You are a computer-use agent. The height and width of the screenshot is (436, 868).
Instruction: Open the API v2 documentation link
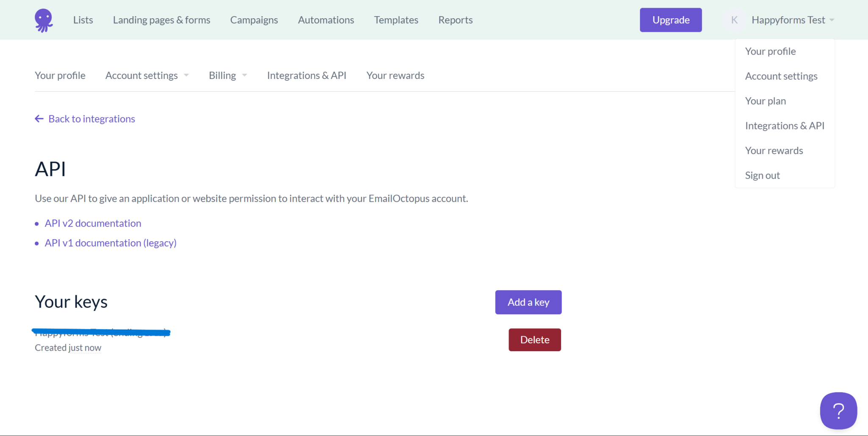(93, 223)
